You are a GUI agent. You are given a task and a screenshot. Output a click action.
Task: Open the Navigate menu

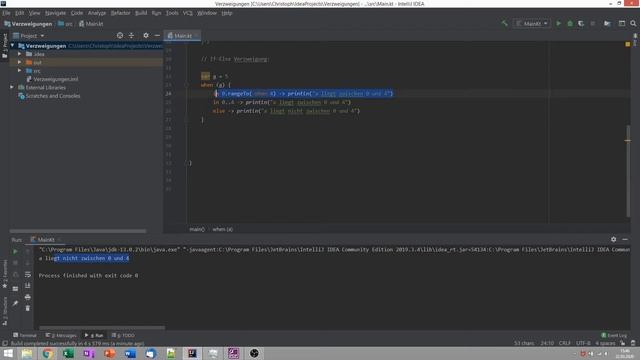pyautogui.click(x=55, y=13)
